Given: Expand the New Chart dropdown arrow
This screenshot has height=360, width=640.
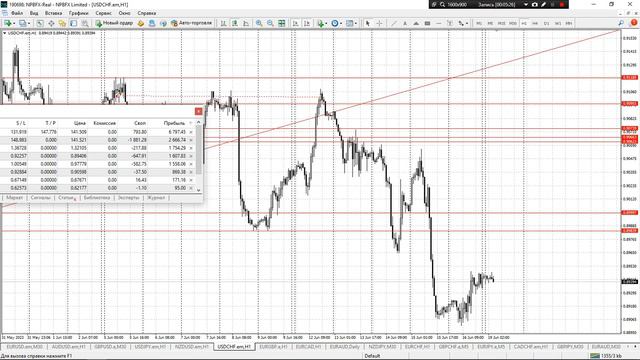Looking at the screenshot, I should point(14,23).
